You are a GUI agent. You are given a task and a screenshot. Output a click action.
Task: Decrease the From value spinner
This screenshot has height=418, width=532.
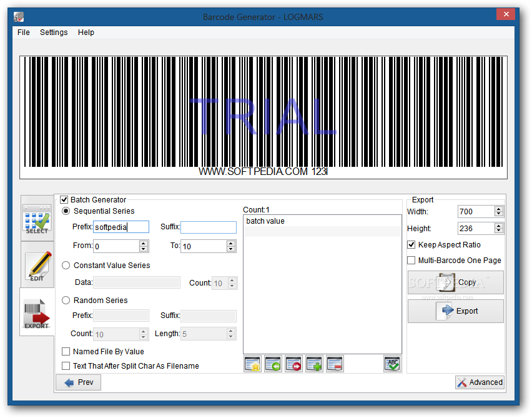(x=144, y=249)
